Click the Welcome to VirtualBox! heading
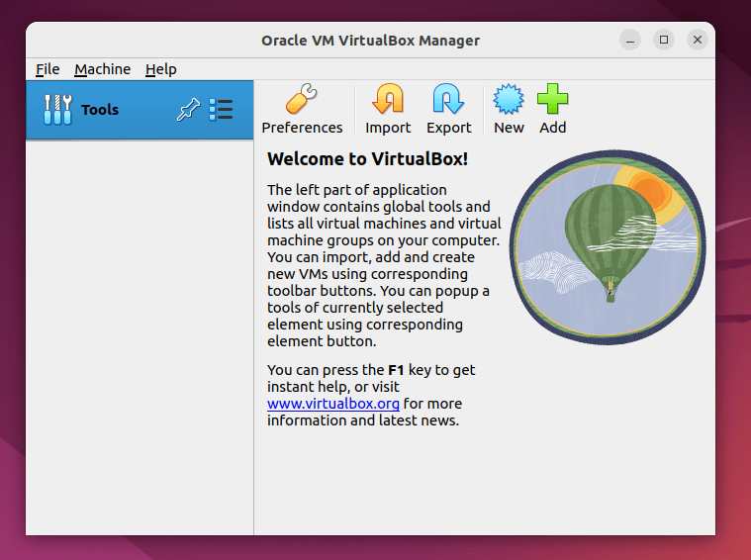 point(367,159)
